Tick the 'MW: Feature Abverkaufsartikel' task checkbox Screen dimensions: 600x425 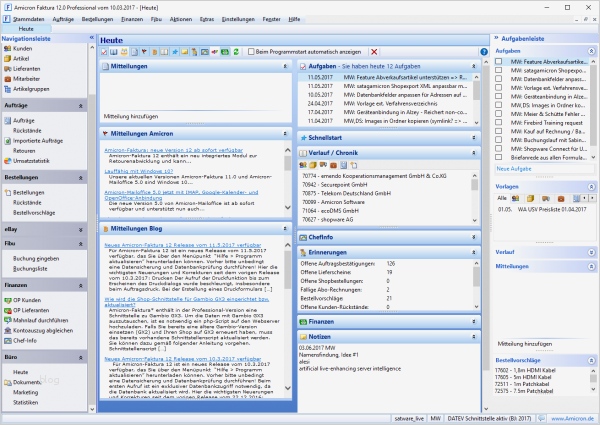[x=500, y=62]
